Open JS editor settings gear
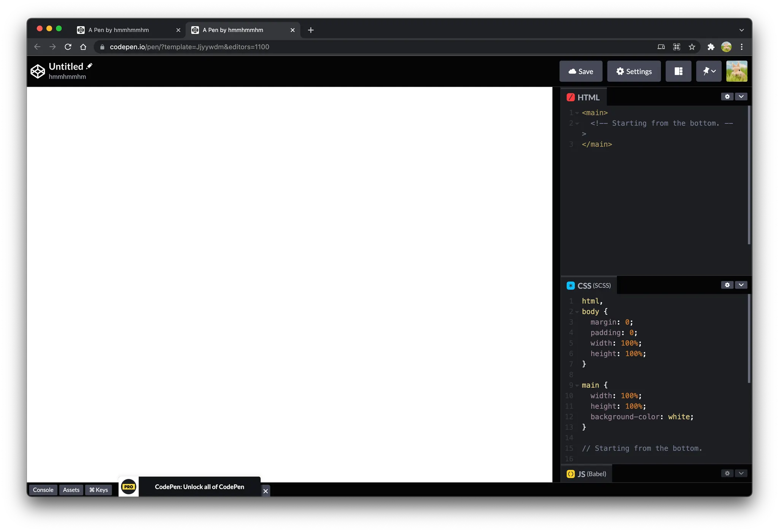779x532 pixels. pos(727,473)
